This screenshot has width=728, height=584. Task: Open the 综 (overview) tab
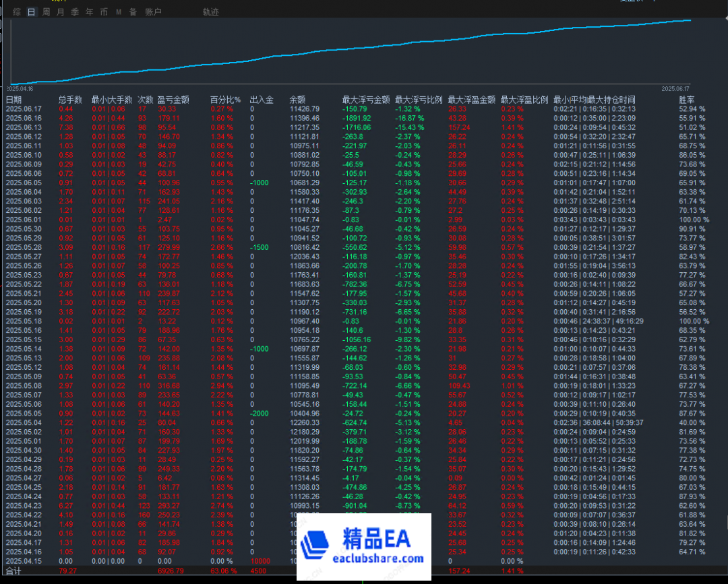16,12
